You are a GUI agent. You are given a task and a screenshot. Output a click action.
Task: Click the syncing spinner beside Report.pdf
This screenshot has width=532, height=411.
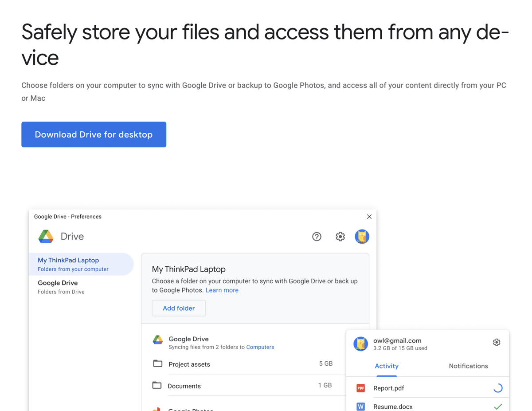(498, 388)
